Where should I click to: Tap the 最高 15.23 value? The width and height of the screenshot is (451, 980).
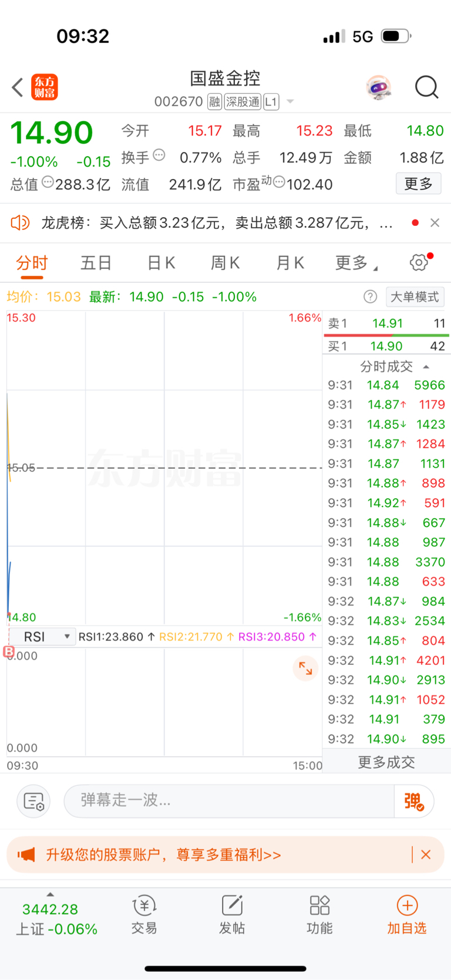point(314,131)
